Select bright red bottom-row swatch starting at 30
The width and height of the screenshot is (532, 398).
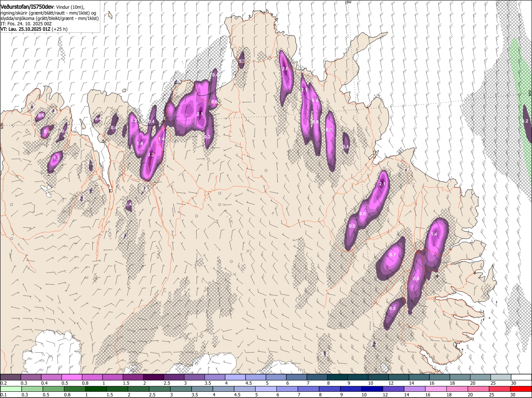(521, 389)
